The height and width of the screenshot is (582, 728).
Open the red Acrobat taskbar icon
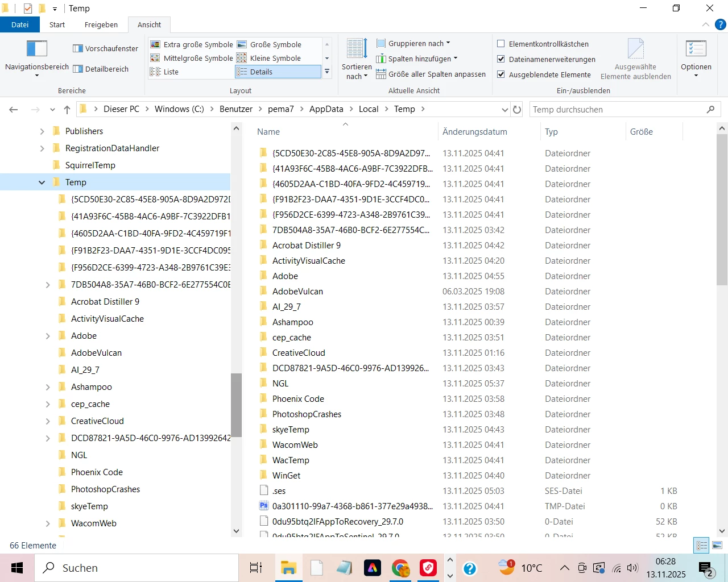point(428,568)
